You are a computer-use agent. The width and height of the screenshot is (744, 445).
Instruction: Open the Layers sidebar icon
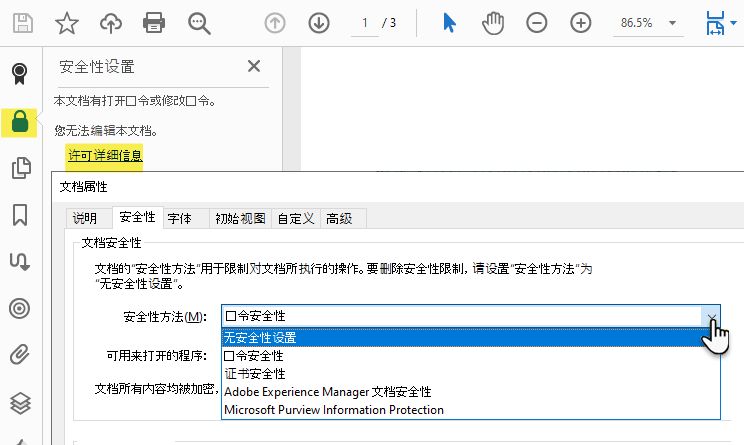[x=20, y=403]
